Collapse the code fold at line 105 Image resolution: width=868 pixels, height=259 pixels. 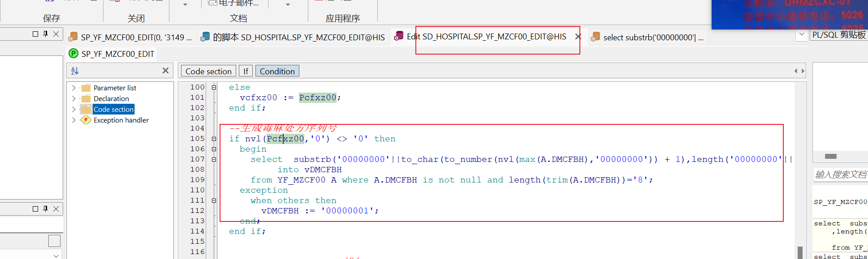(x=214, y=139)
